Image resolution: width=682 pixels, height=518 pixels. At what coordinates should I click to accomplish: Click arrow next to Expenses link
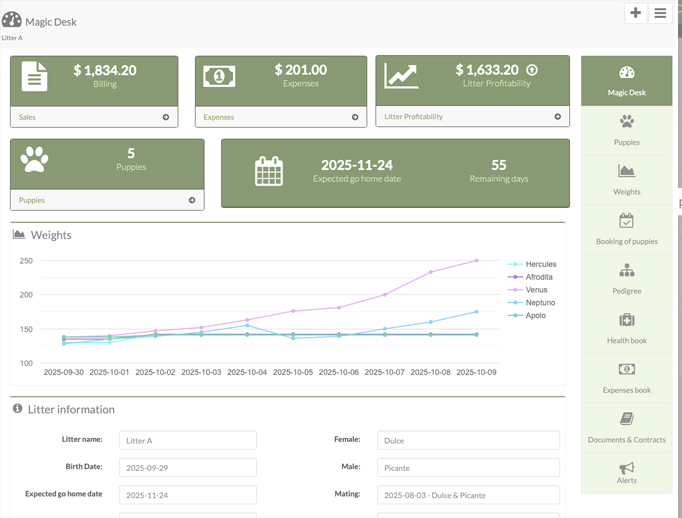point(355,117)
